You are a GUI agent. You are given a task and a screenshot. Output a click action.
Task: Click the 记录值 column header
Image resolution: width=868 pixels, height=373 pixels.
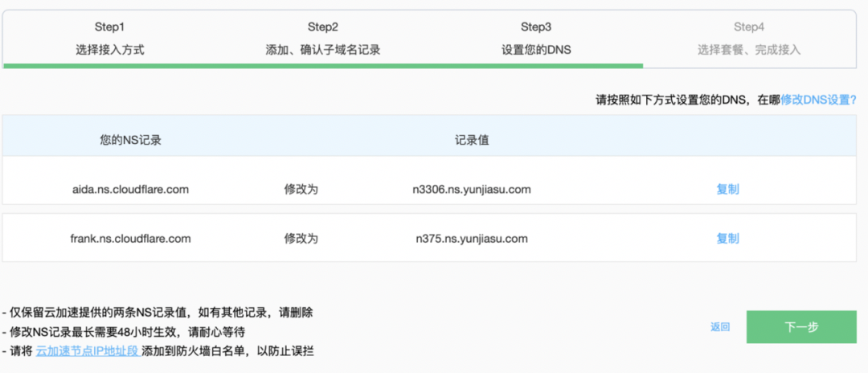point(472,141)
